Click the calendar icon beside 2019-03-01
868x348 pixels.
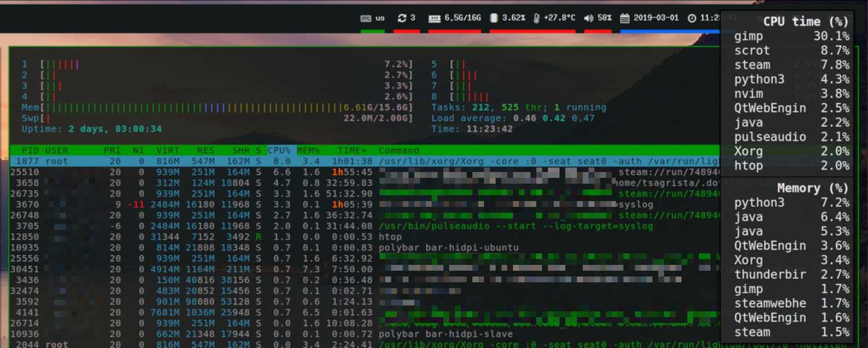pos(625,18)
